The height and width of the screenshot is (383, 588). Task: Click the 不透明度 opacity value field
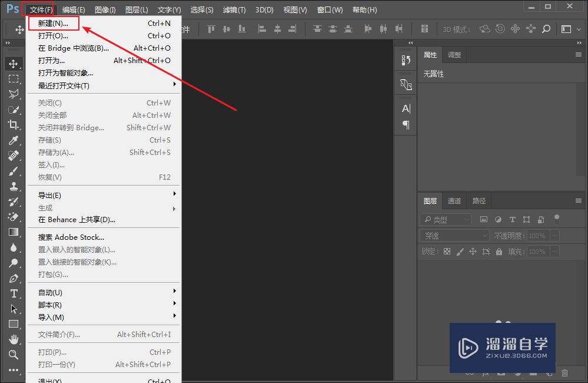click(537, 236)
